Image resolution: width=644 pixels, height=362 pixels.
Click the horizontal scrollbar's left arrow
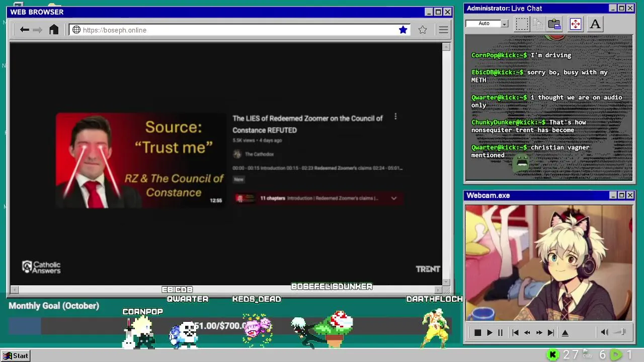(x=14, y=290)
